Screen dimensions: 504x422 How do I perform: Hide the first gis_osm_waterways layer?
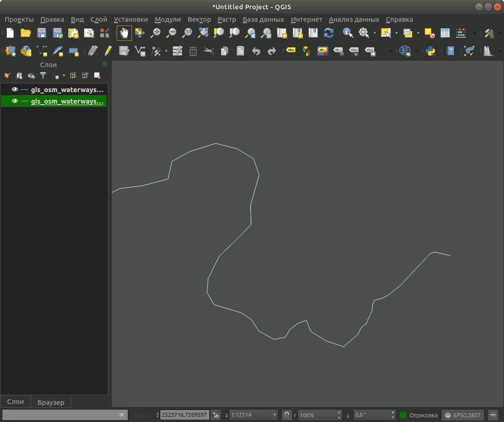pyautogui.click(x=15, y=90)
